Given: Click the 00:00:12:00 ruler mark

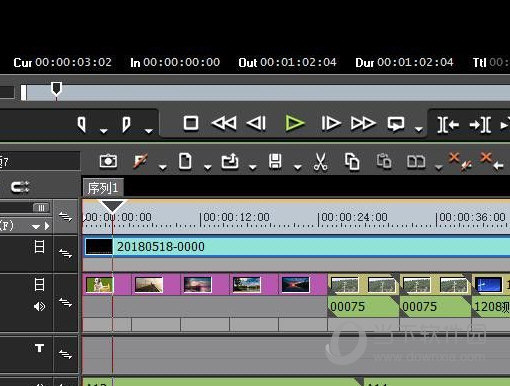Looking at the screenshot, I should coord(236,217).
